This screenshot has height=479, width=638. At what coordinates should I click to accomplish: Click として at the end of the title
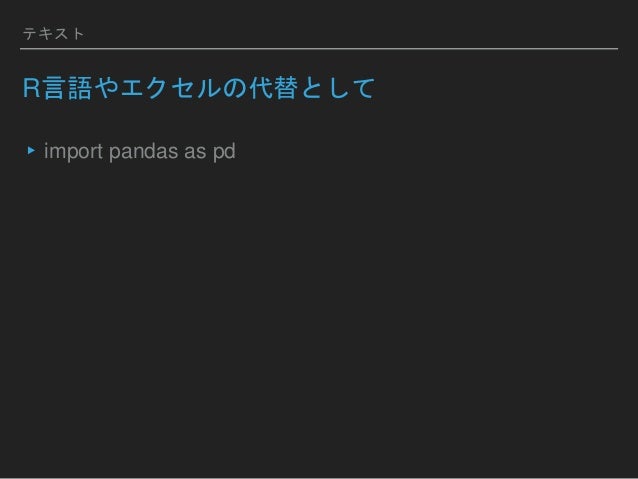pyautogui.click(x=337, y=88)
